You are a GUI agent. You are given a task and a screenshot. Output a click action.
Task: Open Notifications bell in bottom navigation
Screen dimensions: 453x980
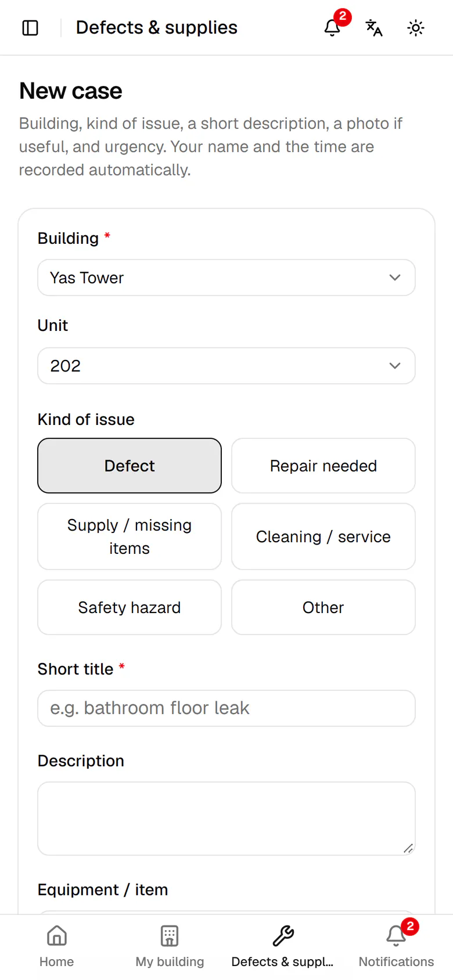tap(396, 936)
